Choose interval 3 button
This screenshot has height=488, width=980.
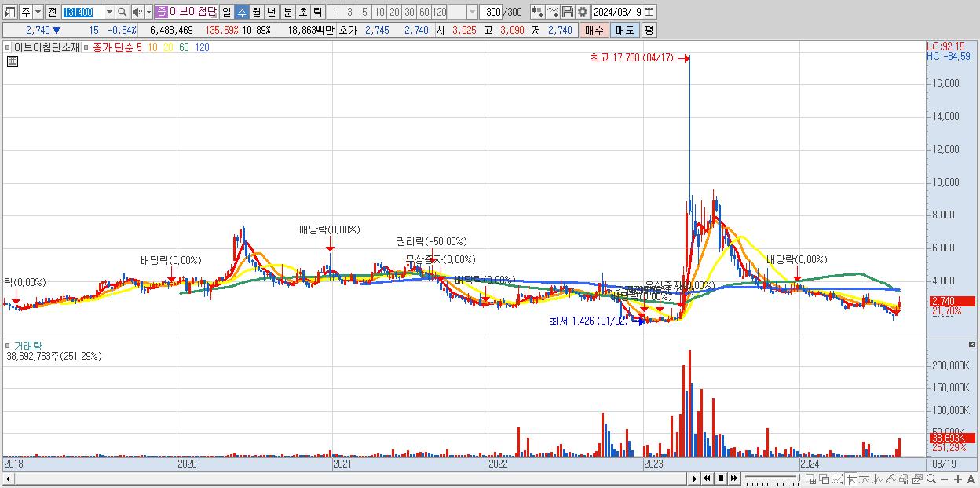pyautogui.click(x=349, y=12)
